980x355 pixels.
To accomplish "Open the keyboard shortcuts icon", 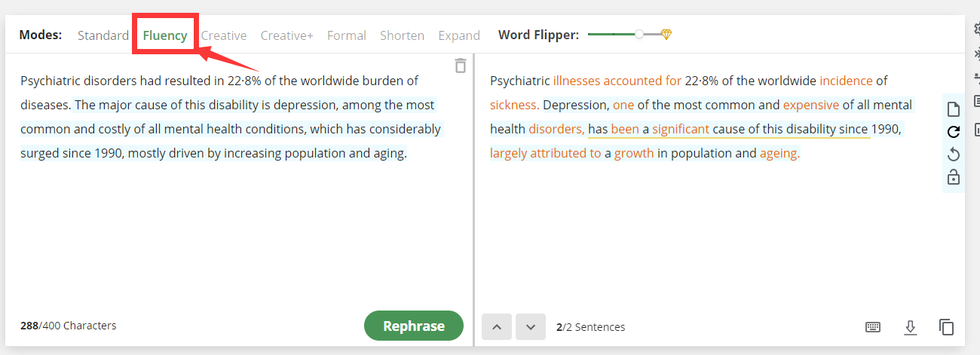I will [x=873, y=327].
